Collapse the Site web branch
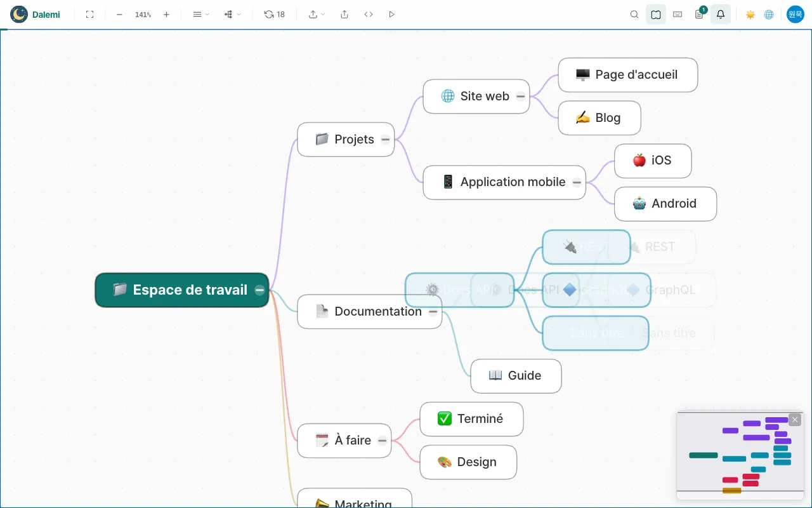Screen dimensions: 812x508 point(521,97)
